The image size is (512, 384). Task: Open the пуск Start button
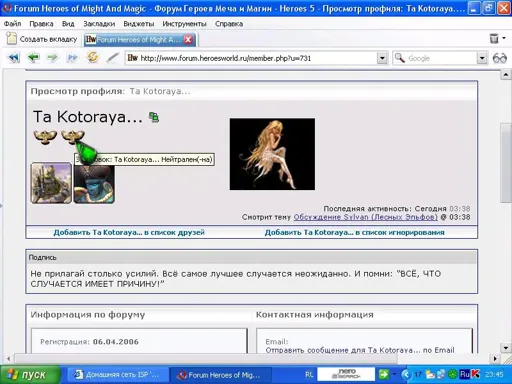coord(30,374)
